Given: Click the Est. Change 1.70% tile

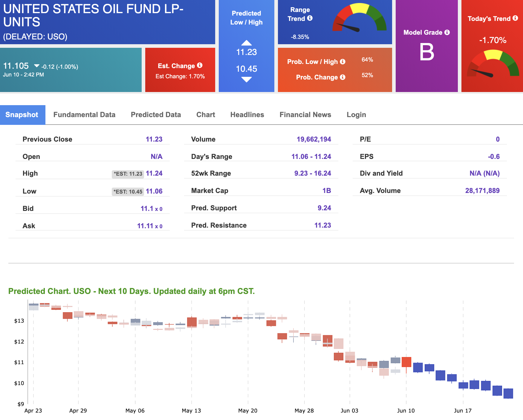Looking at the screenshot, I should pos(180,70).
